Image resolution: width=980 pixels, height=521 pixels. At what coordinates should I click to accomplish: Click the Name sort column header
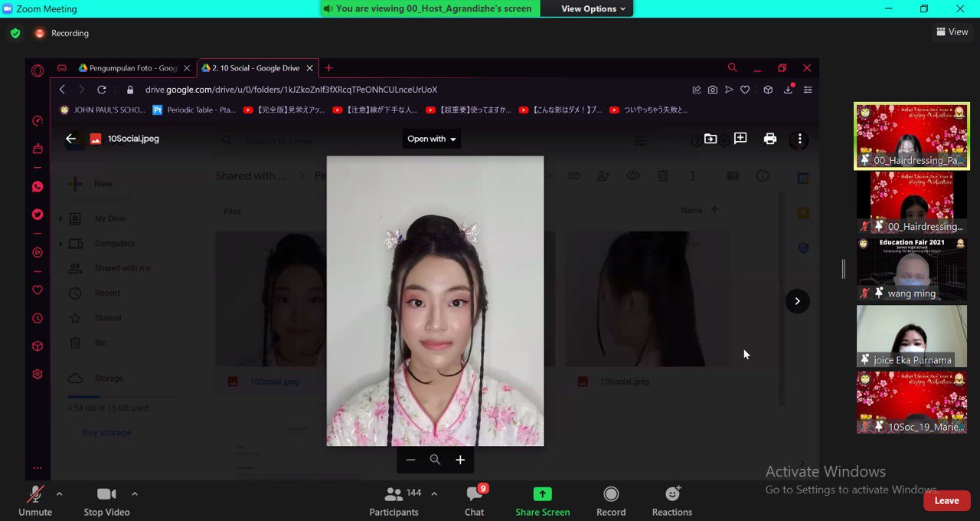click(x=691, y=210)
